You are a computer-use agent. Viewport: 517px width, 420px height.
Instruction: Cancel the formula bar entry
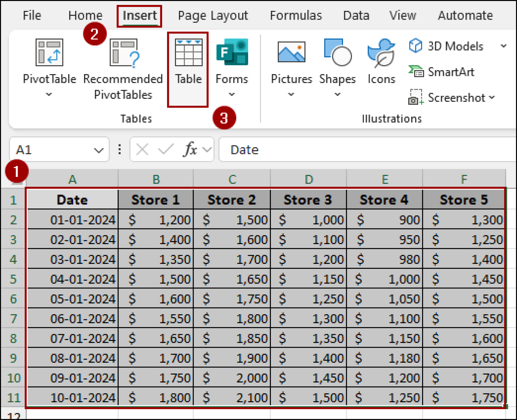pos(142,149)
